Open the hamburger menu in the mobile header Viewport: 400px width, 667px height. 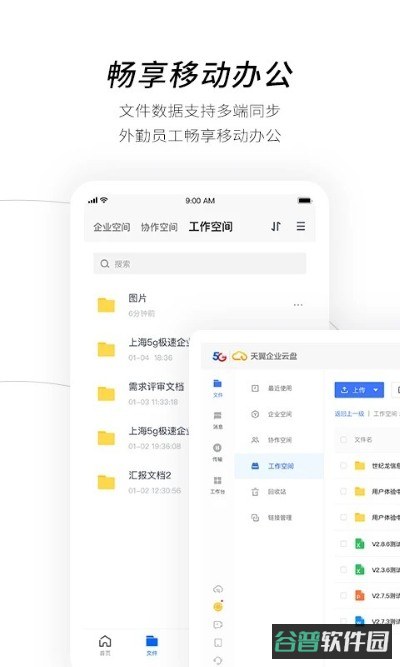tap(301, 226)
